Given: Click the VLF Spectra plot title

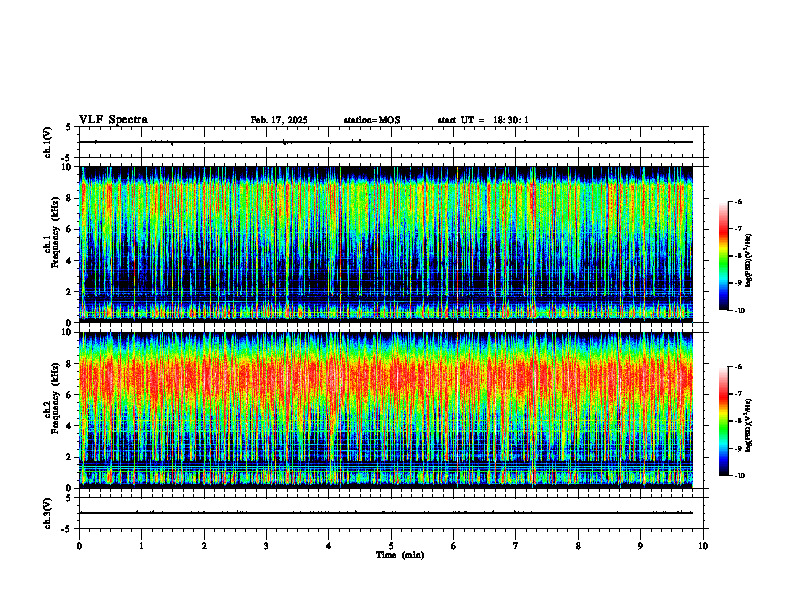Looking at the screenshot, I should click(x=113, y=120).
